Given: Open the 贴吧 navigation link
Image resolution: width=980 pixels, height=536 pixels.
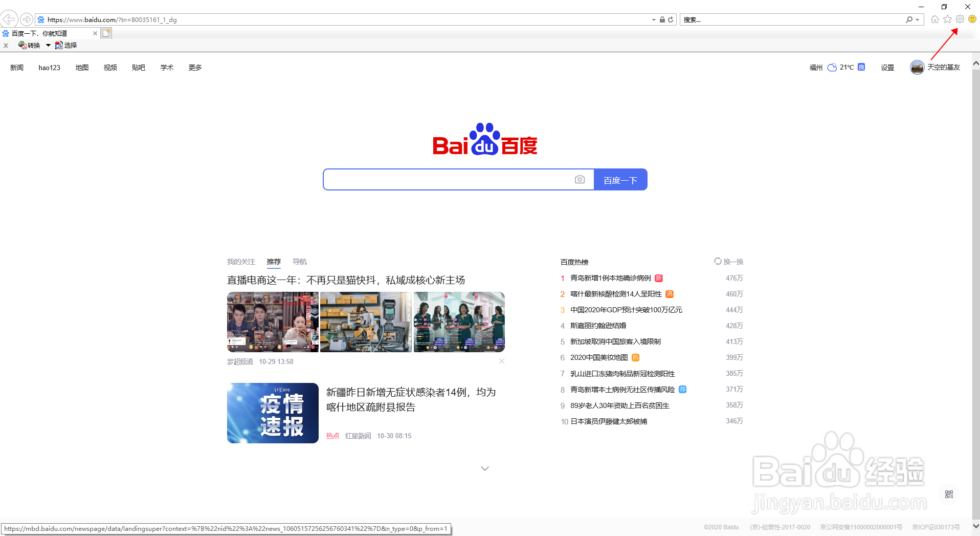Looking at the screenshot, I should (139, 68).
